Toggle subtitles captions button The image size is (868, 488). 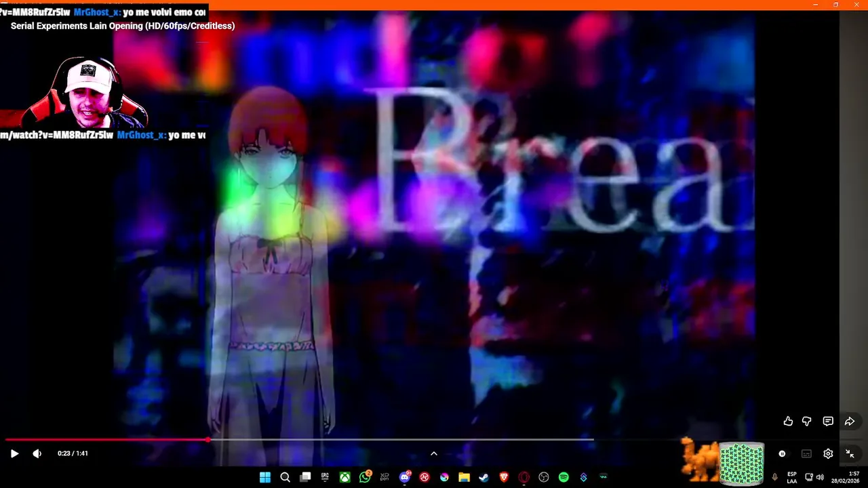pos(806,454)
